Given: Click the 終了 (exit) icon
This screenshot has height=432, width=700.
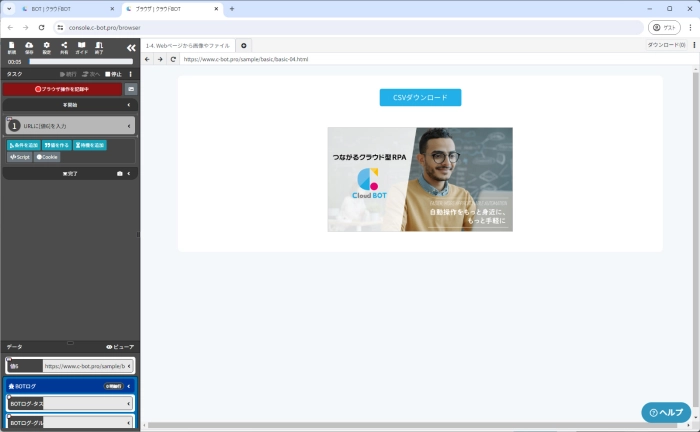Looking at the screenshot, I should click(99, 47).
